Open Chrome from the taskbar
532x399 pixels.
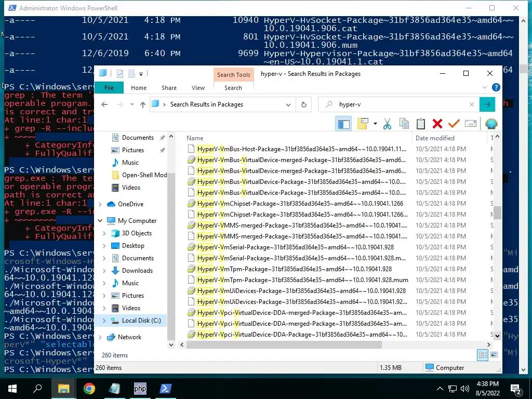(x=89, y=389)
